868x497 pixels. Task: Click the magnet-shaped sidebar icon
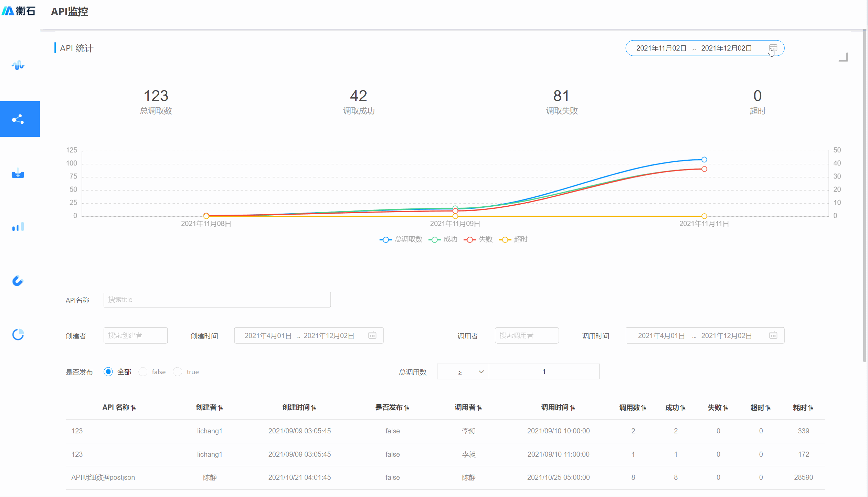(x=18, y=281)
